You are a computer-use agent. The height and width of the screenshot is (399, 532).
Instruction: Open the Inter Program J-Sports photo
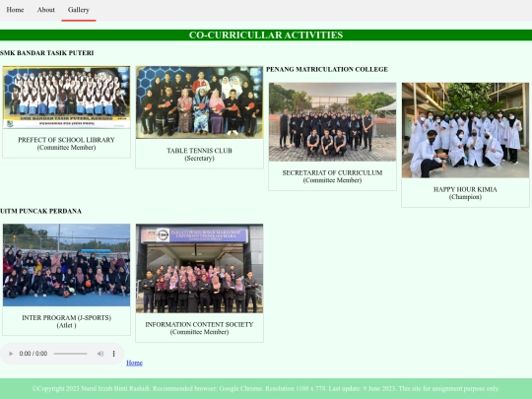click(66, 265)
